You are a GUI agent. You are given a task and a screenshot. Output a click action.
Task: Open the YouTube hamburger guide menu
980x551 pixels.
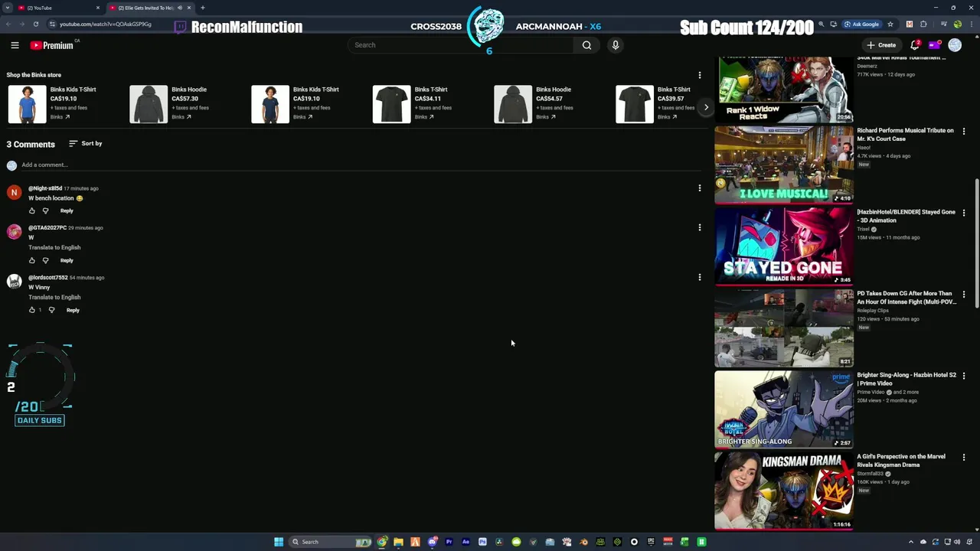pos(15,45)
